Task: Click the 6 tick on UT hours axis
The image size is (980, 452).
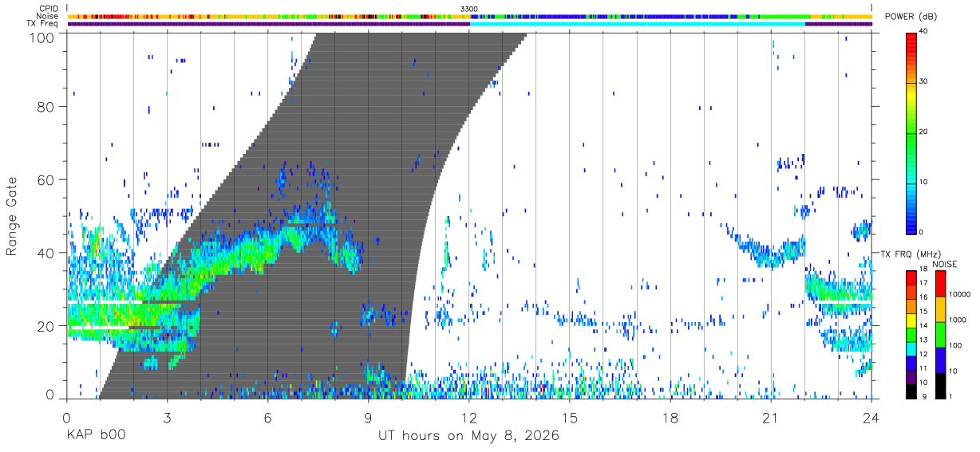Action: [268, 417]
